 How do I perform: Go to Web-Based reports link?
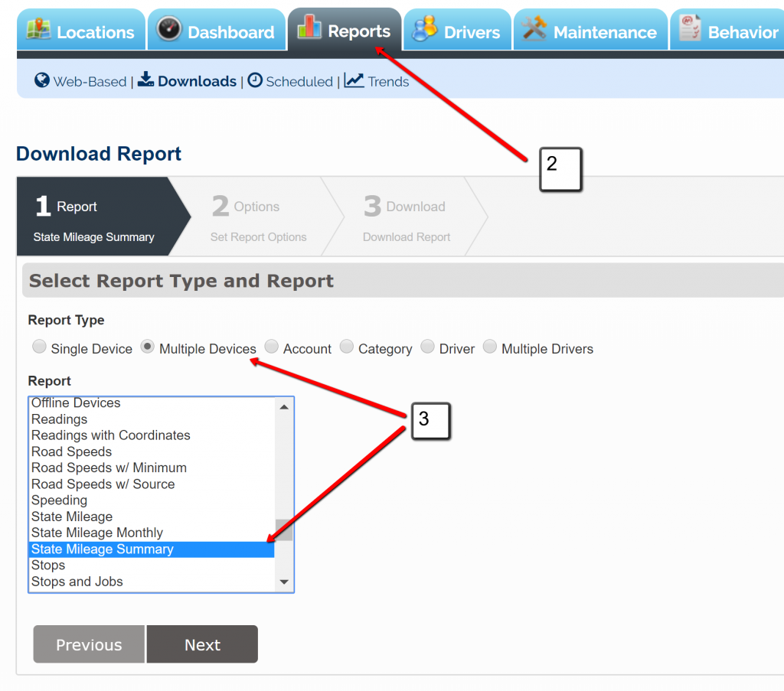90,81
